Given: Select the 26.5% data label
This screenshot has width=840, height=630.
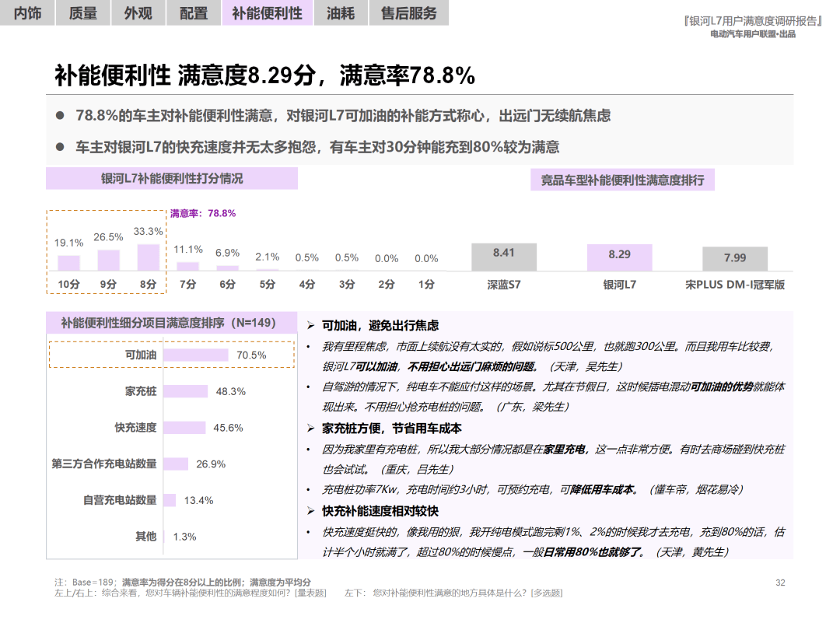Looking at the screenshot, I should click(x=108, y=236).
